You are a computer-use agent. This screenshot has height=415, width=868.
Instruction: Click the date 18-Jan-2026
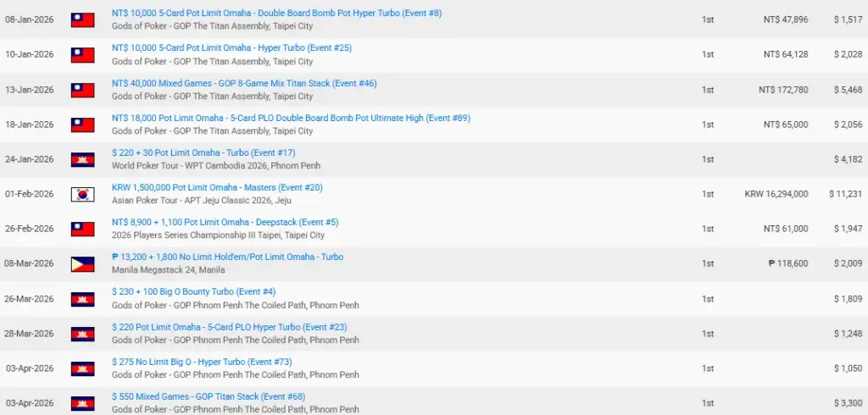click(x=30, y=125)
